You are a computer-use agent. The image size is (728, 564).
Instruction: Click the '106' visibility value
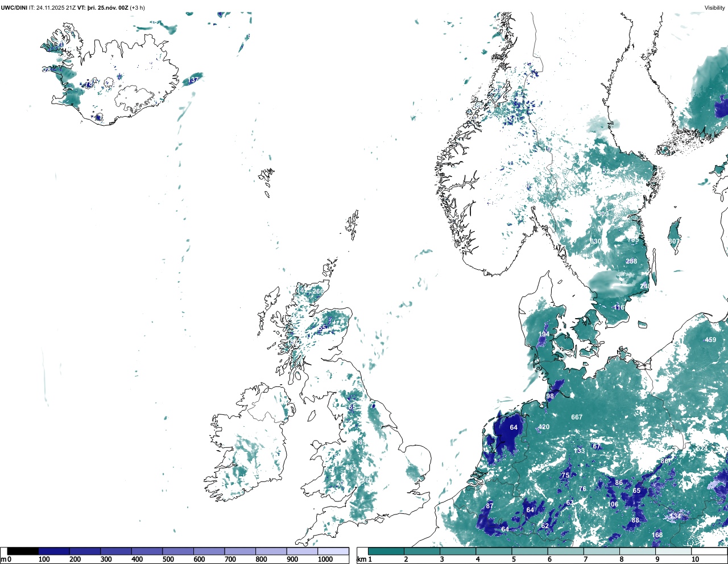[613, 504]
